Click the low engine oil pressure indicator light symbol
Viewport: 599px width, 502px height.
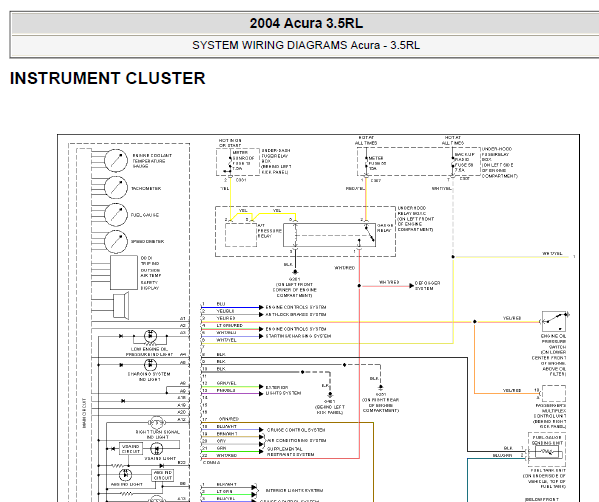[x=150, y=336]
